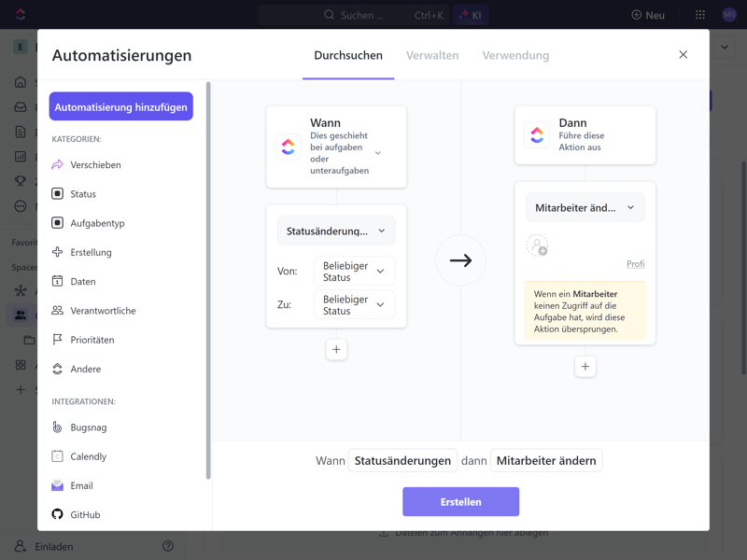Image resolution: width=747 pixels, height=560 pixels.
Task: Click the Erstellen button
Action: (x=460, y=501)
